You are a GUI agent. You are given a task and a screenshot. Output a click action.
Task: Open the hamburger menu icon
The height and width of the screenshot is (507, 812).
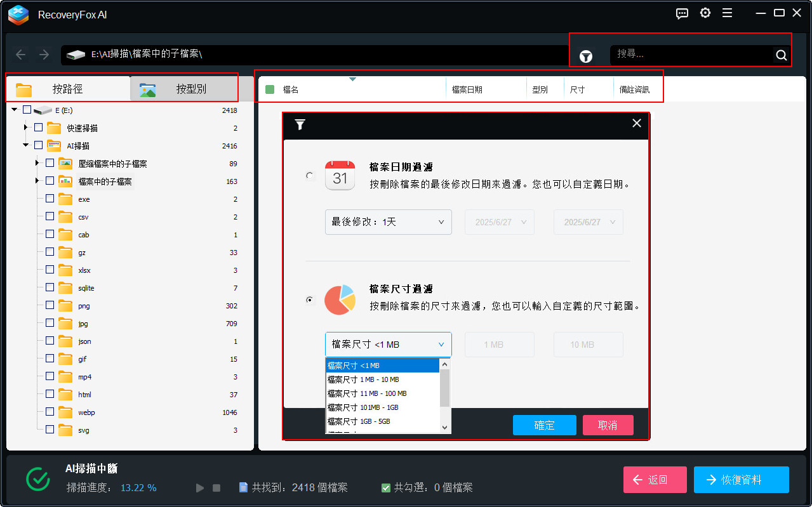[727, 13]
